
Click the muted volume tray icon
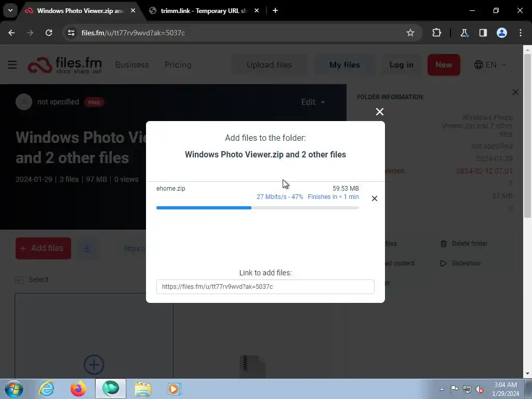click(x=480, y=389)
